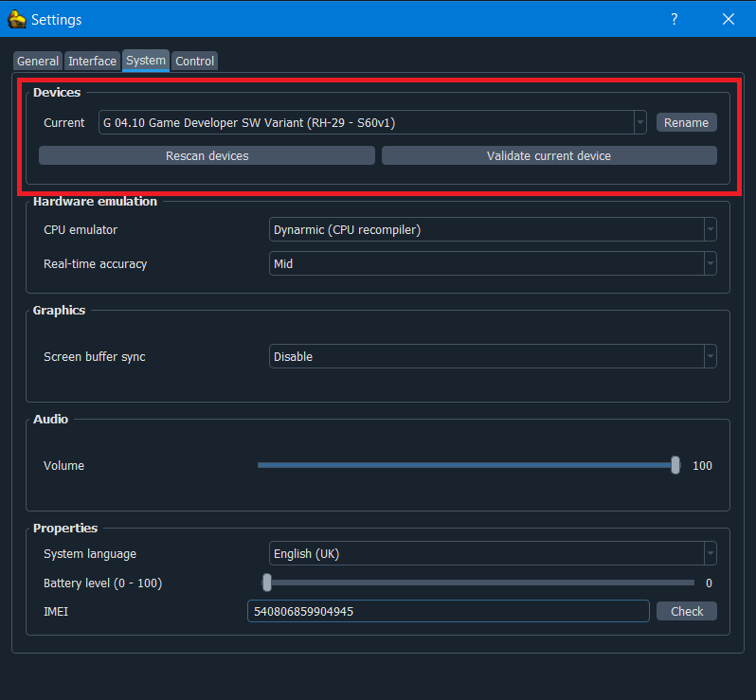The width and height of the screenshot is (756, 700).
Task: Select the System tab
Action: point(146,61)
